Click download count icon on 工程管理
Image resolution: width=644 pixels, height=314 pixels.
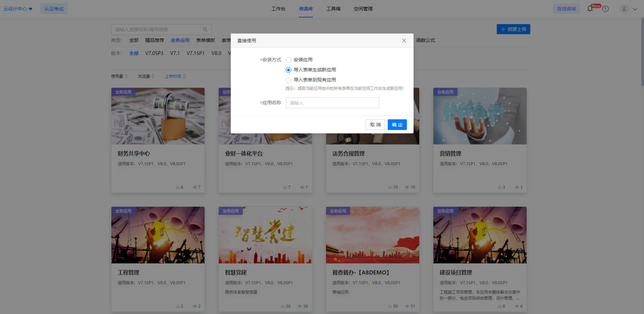(x=178, y=306)
